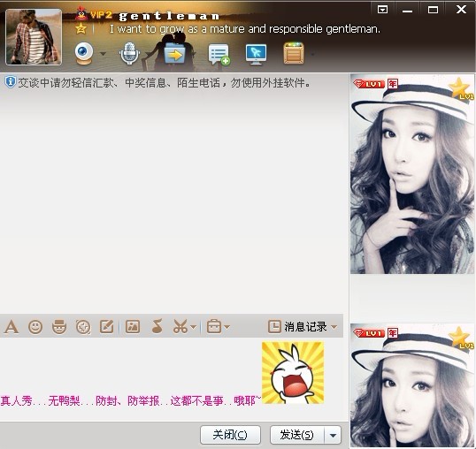The image size is (476, 449).
Task: Click the 发送(S) send button
Action: point(297,435)
